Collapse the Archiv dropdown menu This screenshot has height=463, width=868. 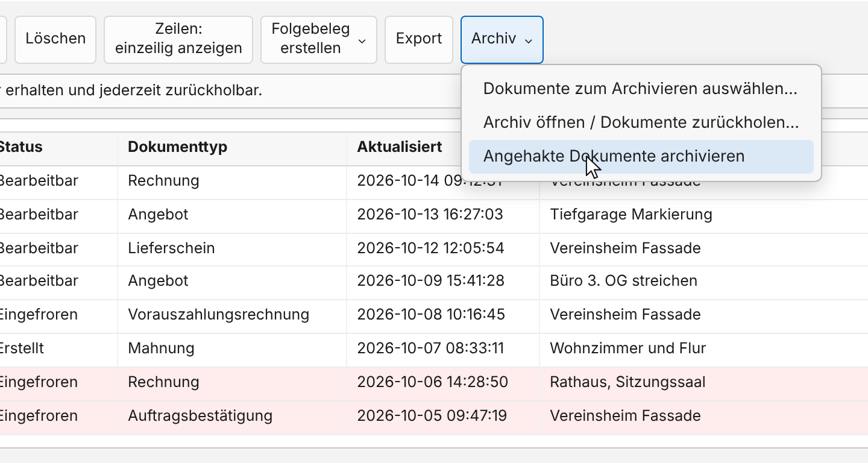tap(502, 40)
